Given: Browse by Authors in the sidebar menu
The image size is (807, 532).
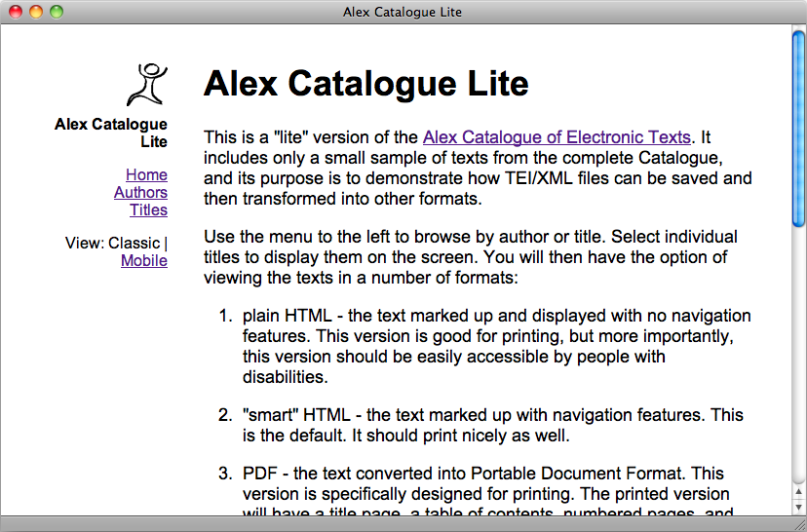Looking at the screenshot, I should click(140, 193).
